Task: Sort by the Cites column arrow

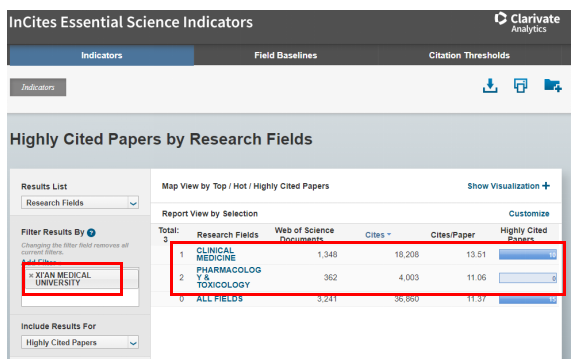Action: 389,235
